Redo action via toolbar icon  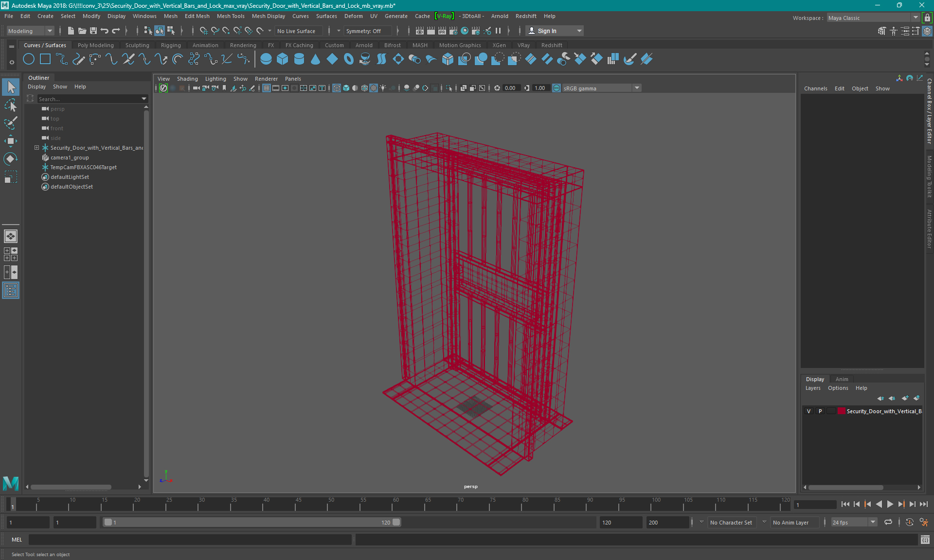pos(116,31)
